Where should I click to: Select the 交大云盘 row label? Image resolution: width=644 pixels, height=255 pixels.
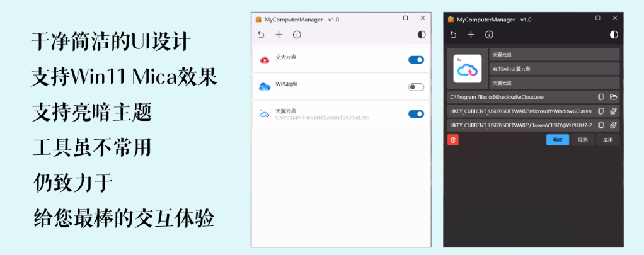click(x=285, y=57)
